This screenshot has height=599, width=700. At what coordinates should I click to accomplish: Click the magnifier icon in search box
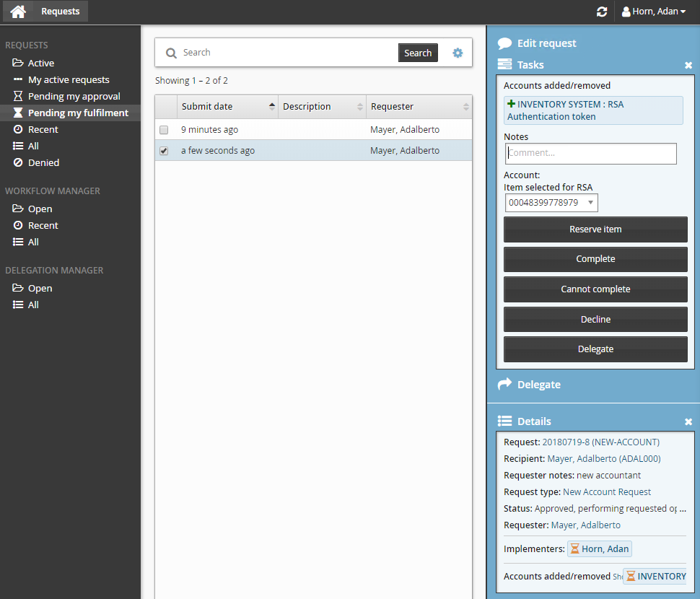click(171, 53)
